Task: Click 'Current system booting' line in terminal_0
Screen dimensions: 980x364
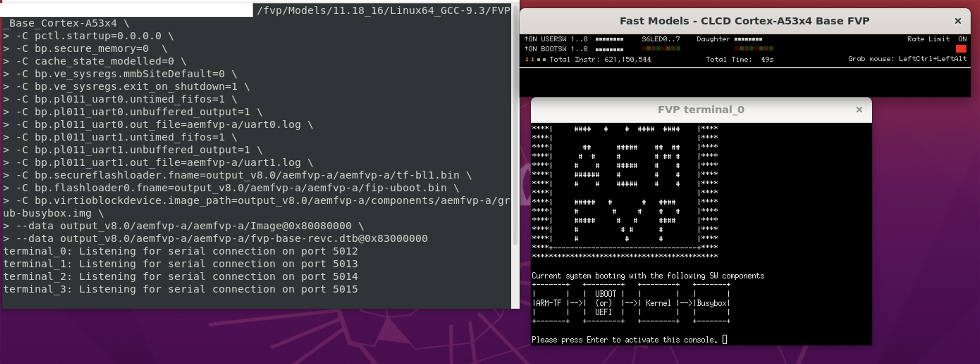Action: pyautogui.click(x=648, y=276)
